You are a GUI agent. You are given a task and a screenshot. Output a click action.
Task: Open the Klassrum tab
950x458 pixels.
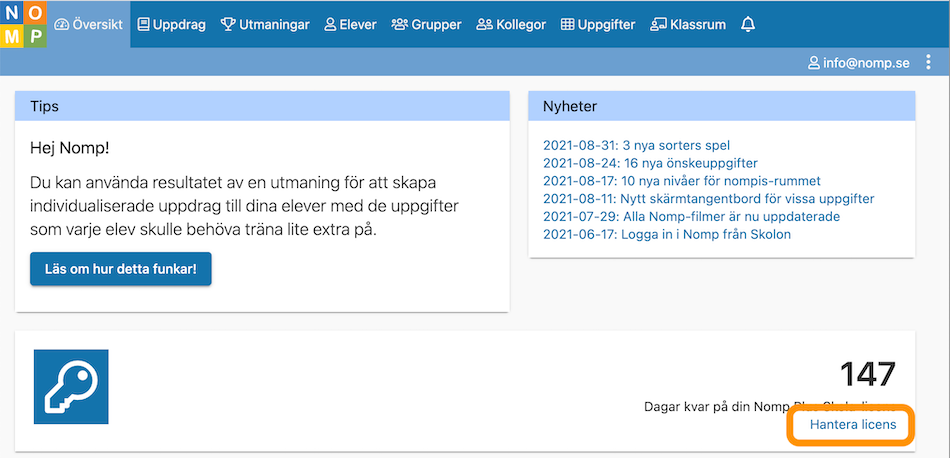tap(688, 25)
